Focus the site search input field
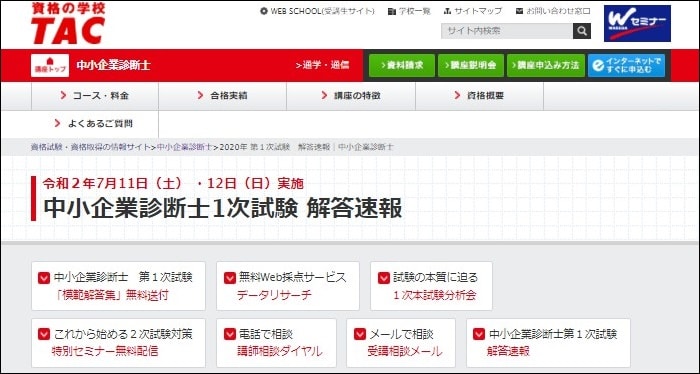700x374 pixels. click(507, 31)
